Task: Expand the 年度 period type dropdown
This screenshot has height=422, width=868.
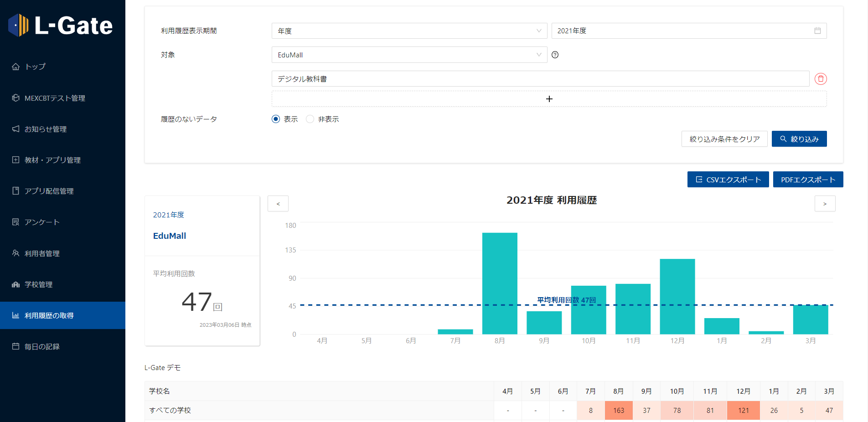Action: 409,31
